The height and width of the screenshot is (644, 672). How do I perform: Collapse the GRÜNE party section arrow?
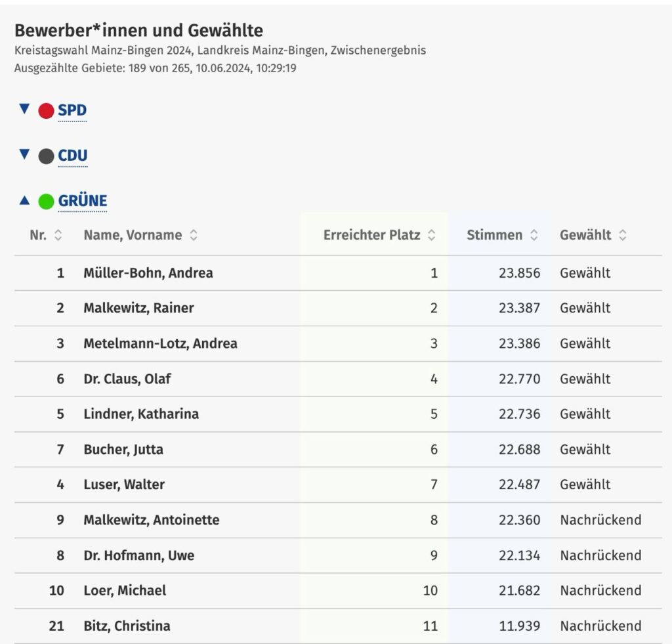[x=24, y=200]
